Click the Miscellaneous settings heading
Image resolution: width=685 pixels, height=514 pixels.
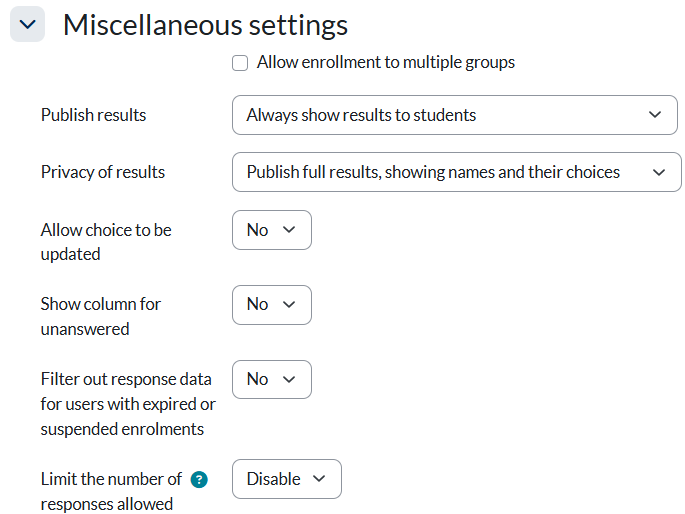(x=205, y=25)
